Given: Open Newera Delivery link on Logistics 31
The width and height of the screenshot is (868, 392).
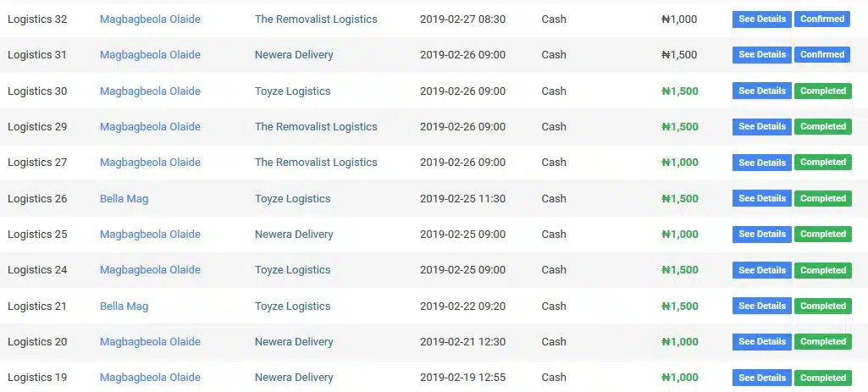Looking at the screenshot, I should (x=294, y=55).
